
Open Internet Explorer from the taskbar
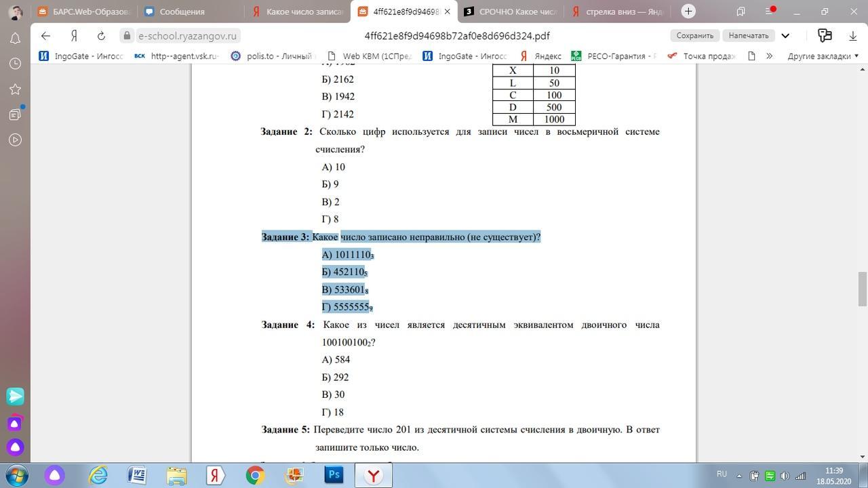(99, 475)
